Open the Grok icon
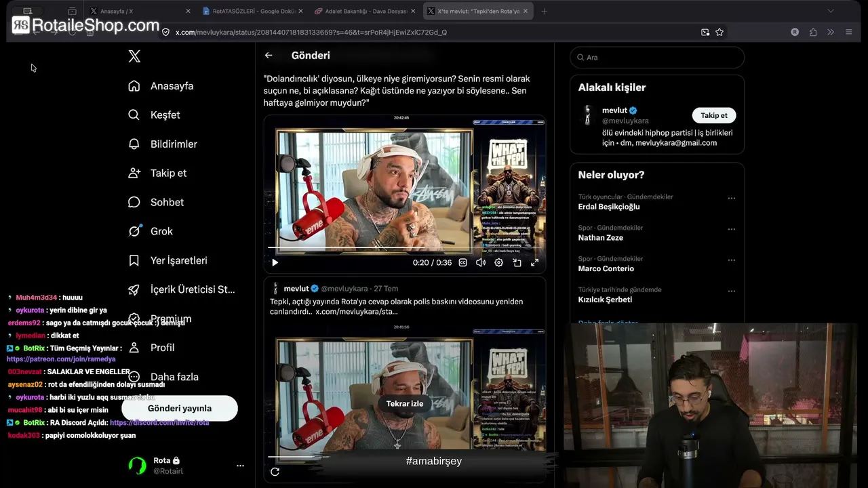This screenshot has width=868, height=488. tap(134, 231)
